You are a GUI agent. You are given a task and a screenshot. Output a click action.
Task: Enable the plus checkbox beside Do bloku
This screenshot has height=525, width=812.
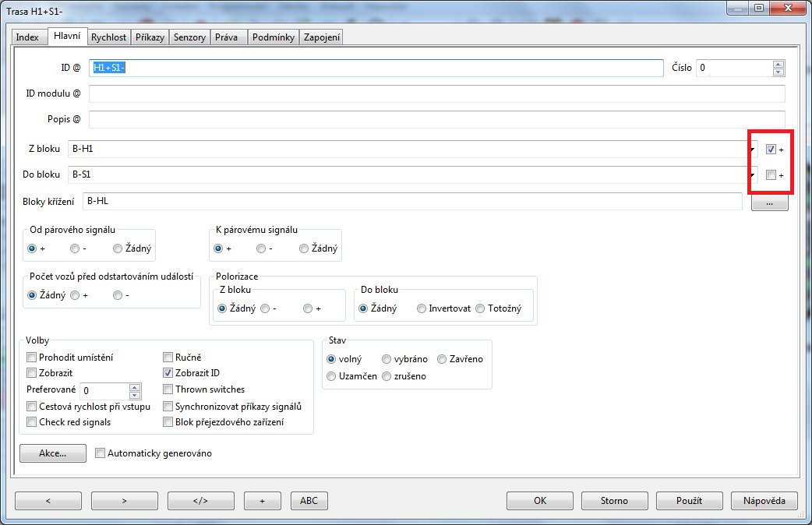point(771,175)
